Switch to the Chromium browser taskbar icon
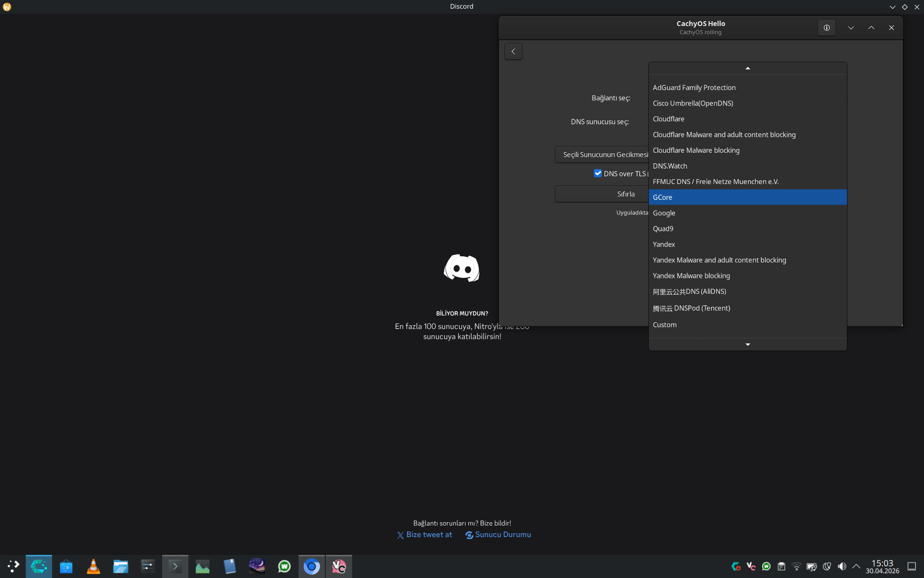 click(311, 566)
